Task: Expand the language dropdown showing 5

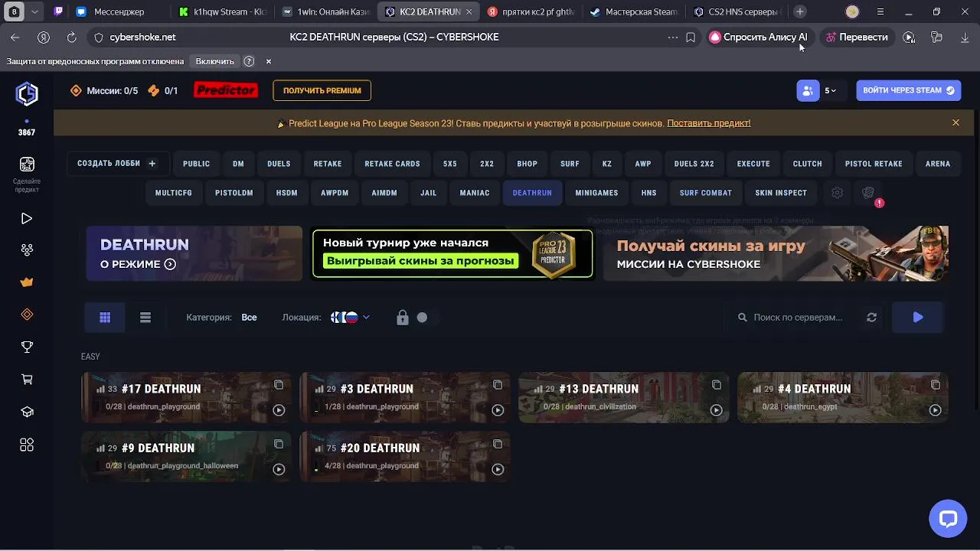Action: [831, 90]
